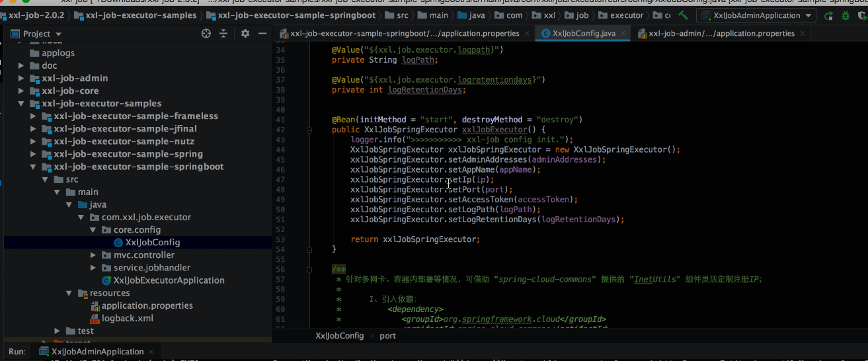
Task: Expand the service.jobhandler package arrow
Action: pos(93,268)
